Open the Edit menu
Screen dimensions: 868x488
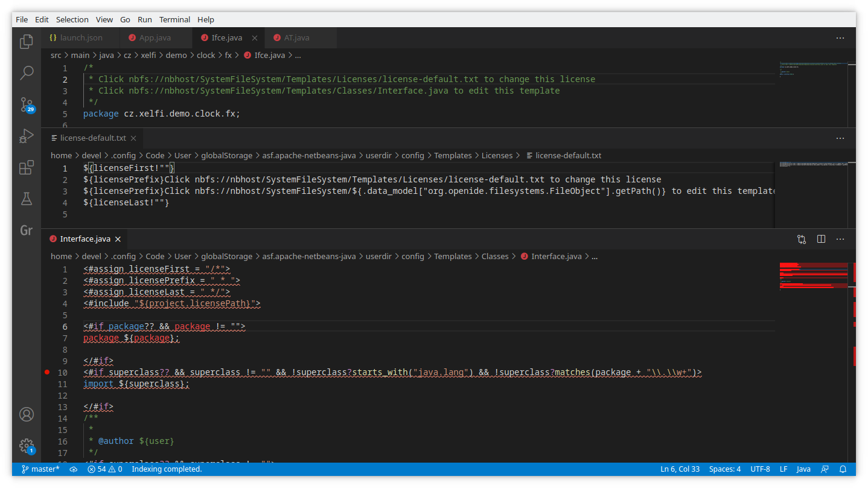[42, 19]
